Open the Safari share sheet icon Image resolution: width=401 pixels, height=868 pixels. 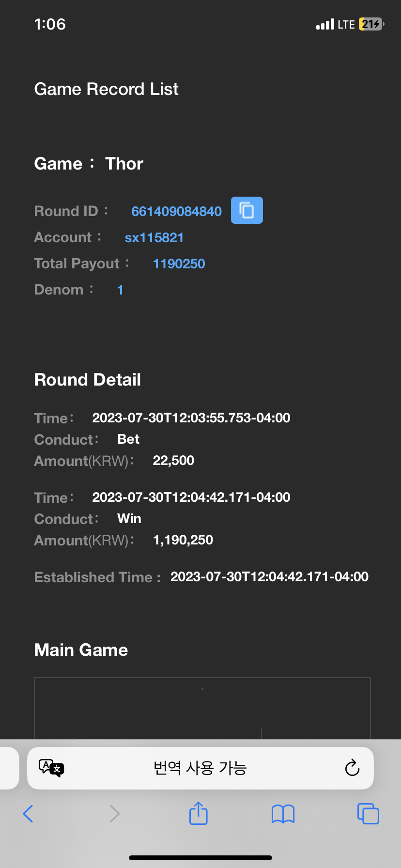coord(199,813)
